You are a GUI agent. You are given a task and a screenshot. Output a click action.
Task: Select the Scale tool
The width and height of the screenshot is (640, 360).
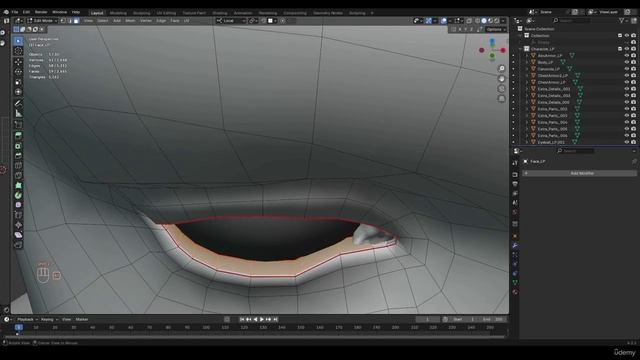[18, 82]
